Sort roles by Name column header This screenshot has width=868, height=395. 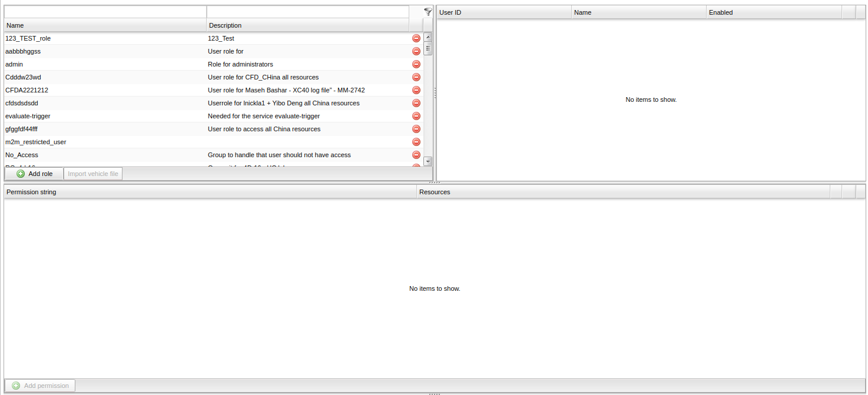point(105,25)
